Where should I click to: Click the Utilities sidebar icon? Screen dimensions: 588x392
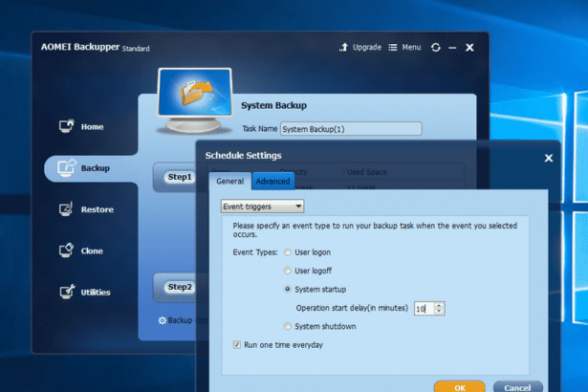pos(67,292)
